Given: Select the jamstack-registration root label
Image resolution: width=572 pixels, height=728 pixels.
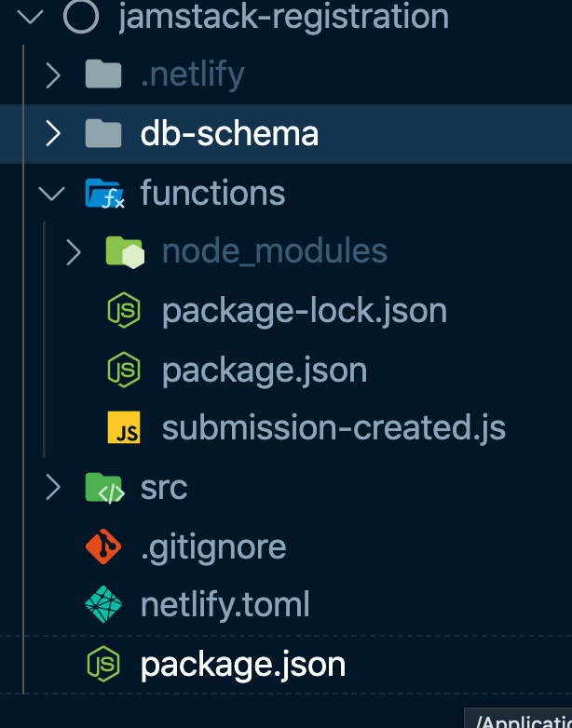Looking at the screenshot, I should coord(283,16).
